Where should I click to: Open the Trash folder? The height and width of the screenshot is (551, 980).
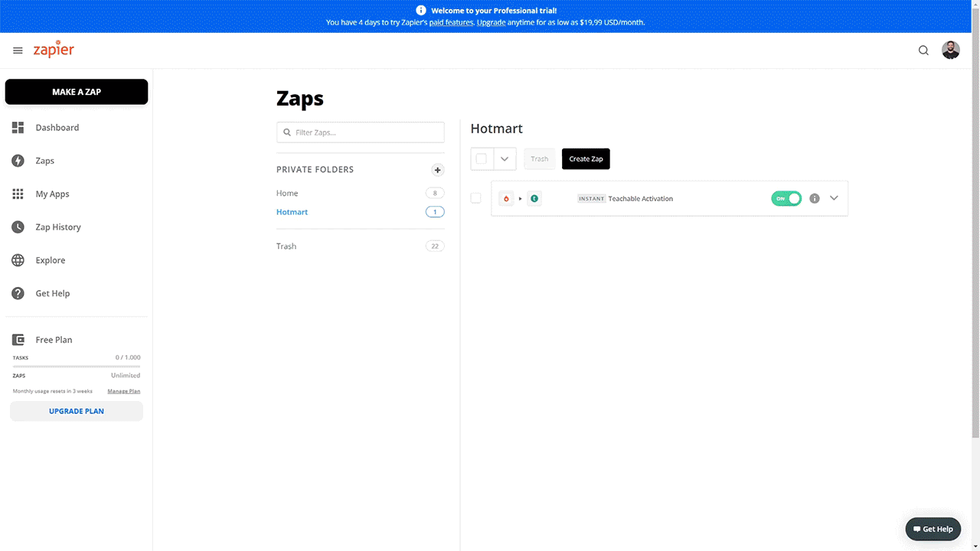pos(286,246)
